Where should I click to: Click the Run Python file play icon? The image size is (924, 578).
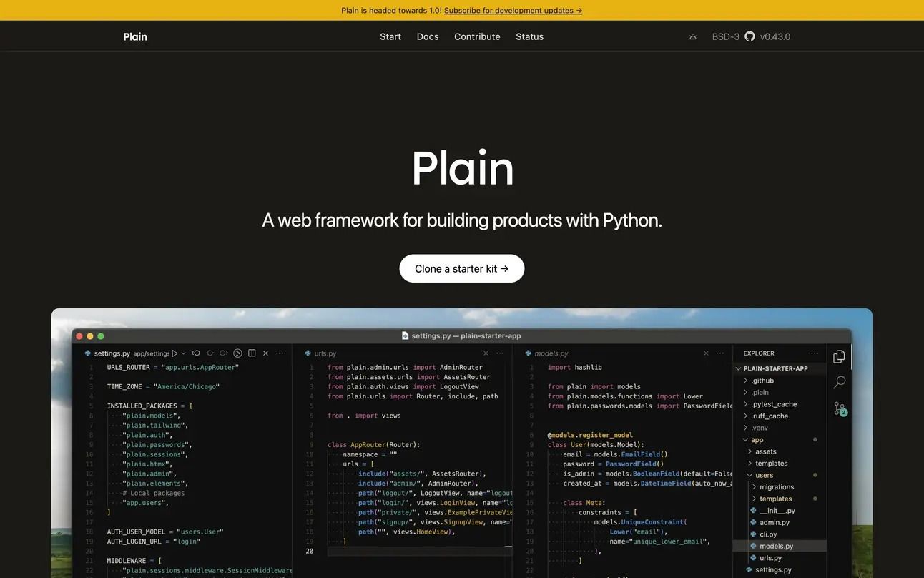pyautogui.click(x=175, y=353)
